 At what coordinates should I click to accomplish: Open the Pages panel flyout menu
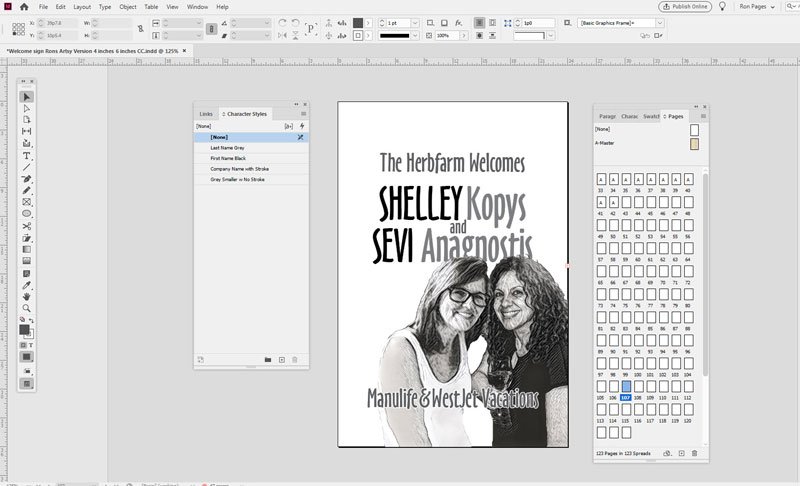(x=703, y=116)
